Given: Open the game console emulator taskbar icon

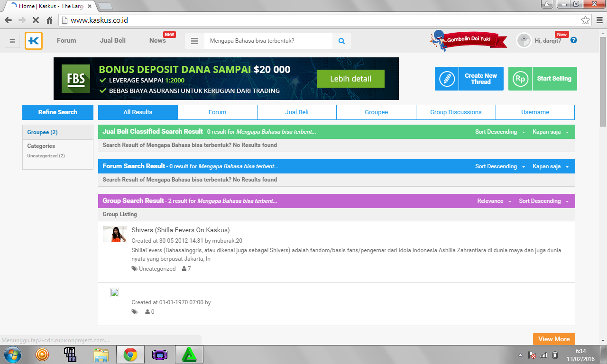Looking at the screenshot, I should [160, 355].
